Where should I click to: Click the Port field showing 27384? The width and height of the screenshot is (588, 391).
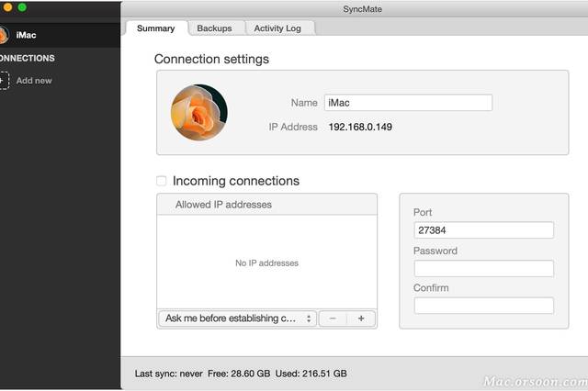[x=484, y=230]
